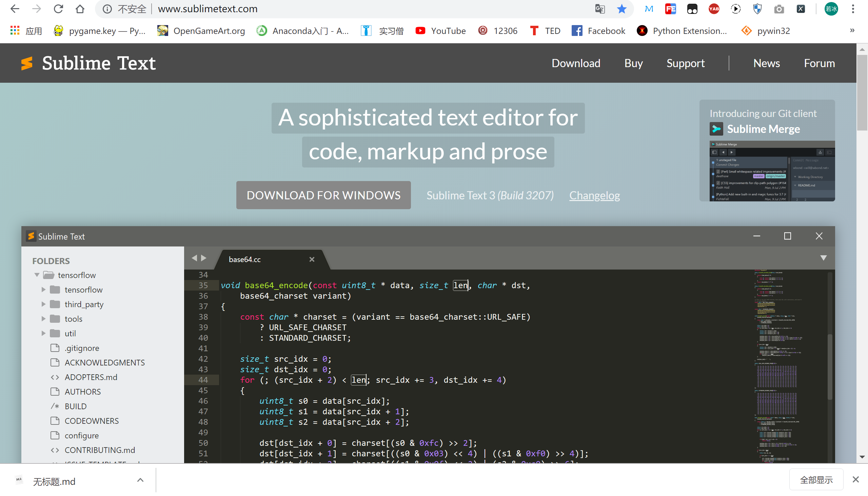
Task: Open the Download nav item
Action: point(576,63)
